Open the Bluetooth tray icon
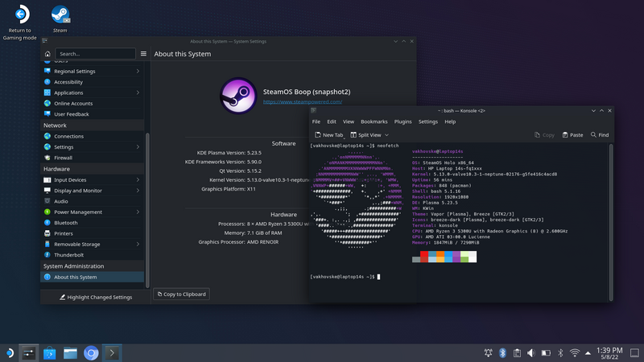Screen dimensions: 644x362 pos(502,352)
